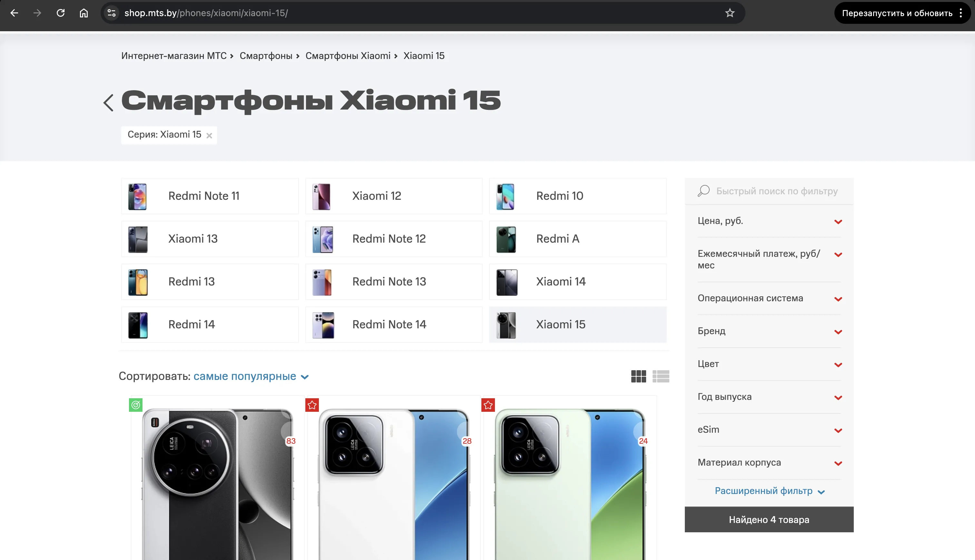The height and width of the screenshot is (560, 975).
Task: Remove the 'Серия: Xiaomi 15' filter tag
Action: click(x=209, y=135)
